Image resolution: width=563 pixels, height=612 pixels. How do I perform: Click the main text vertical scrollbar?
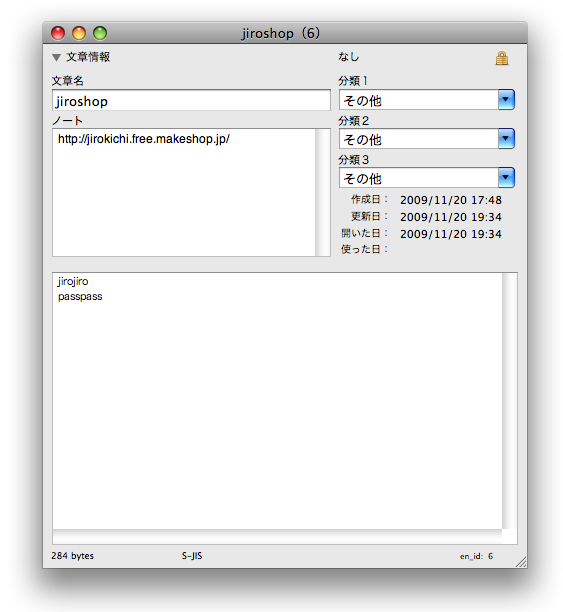tap(510, 401)
